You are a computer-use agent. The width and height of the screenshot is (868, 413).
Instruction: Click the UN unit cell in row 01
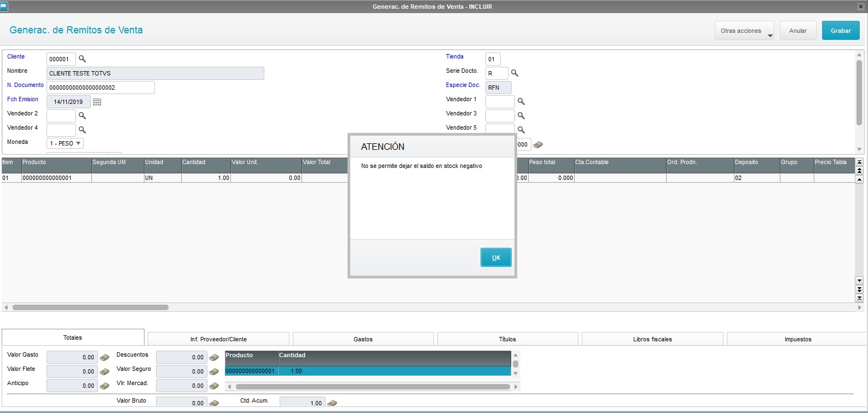pos(163,178)
